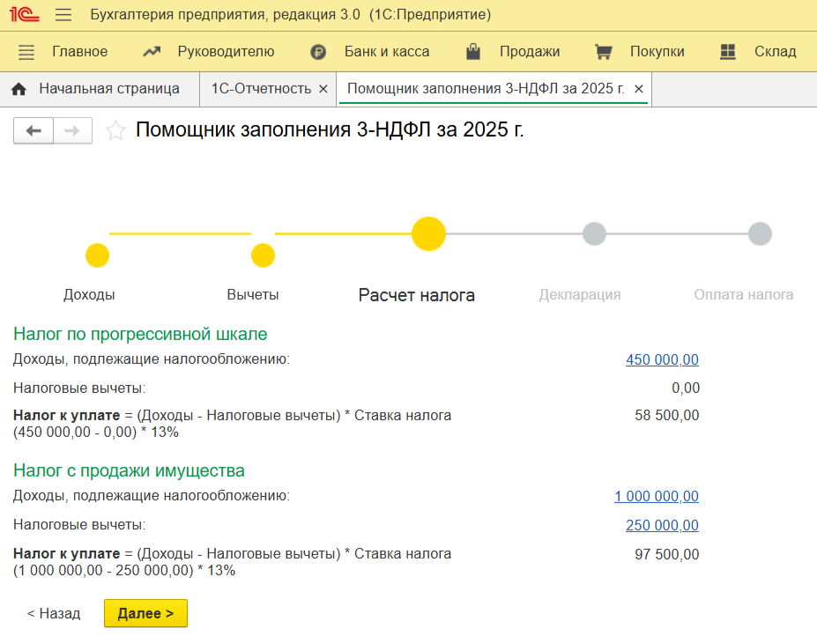The image size is (817, 644).
Task: Add page to favorites with star icon
Action: pos(115,131)
